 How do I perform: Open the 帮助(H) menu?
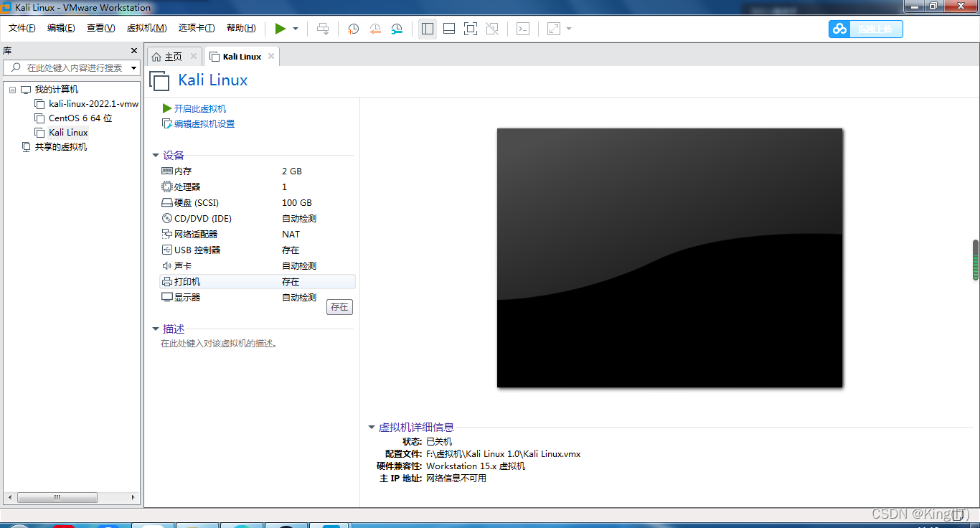(x=241, y=28)
